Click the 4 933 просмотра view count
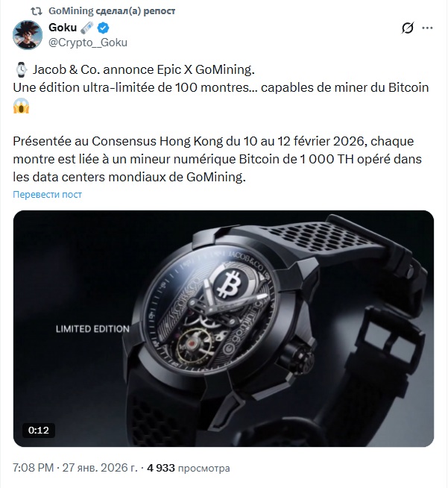The width and height of the screenshot is (448, 488). click(189, 468)
